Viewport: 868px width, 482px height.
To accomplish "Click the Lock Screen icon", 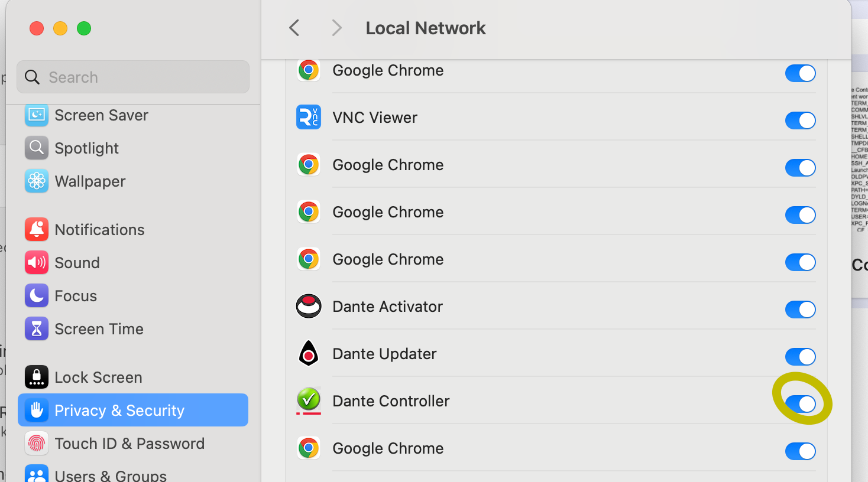I will coord(37,377).
